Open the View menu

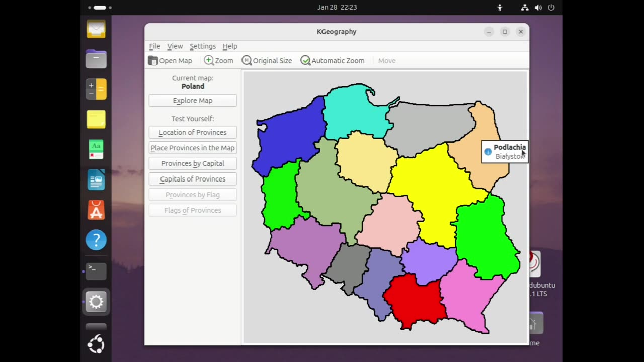175,46
